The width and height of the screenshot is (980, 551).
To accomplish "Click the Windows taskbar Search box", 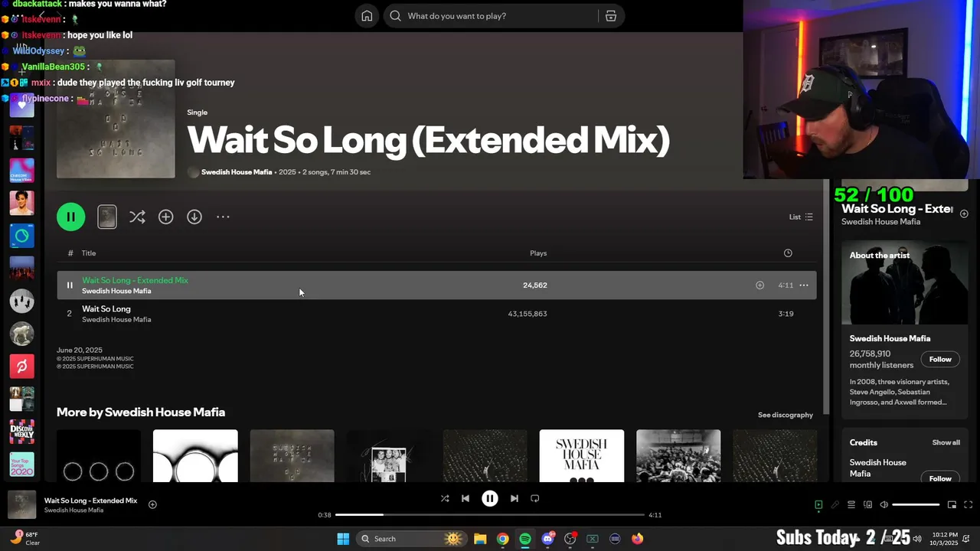I will click(x=412, y=539).
